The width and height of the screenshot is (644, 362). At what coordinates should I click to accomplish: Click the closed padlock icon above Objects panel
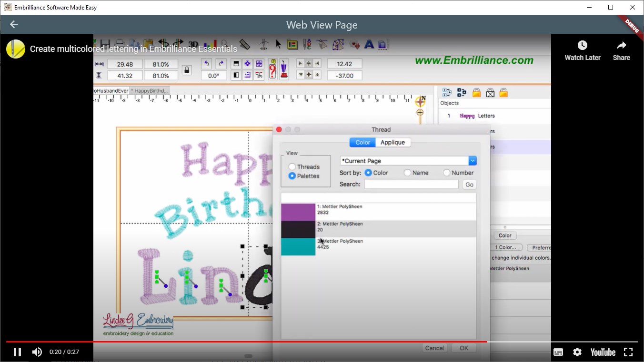point(476,92)
